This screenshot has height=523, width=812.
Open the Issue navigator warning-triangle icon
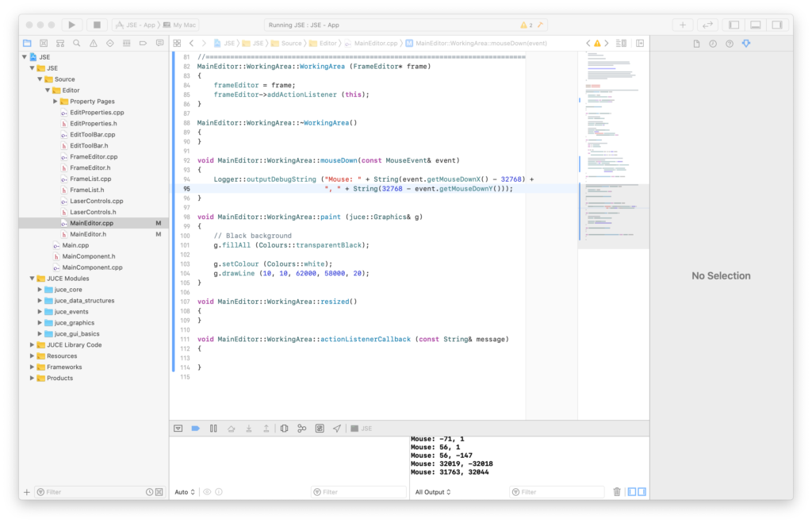coord(94,43)
